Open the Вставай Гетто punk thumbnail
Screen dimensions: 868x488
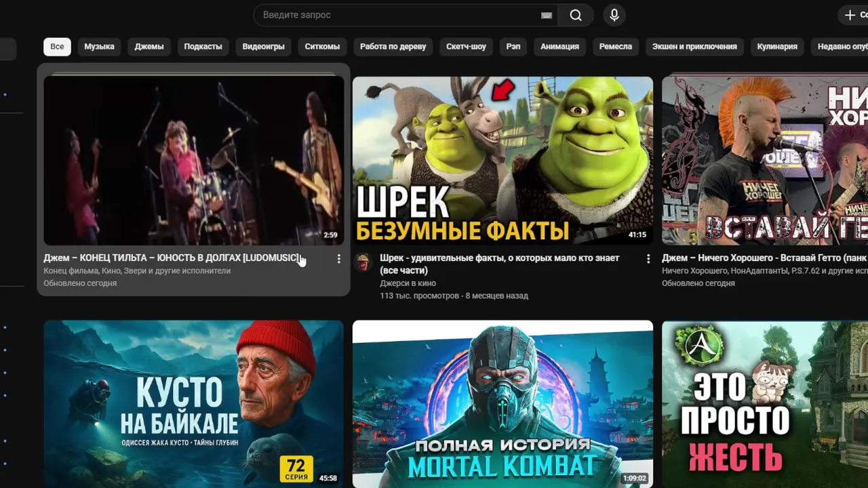click(765, 160)
